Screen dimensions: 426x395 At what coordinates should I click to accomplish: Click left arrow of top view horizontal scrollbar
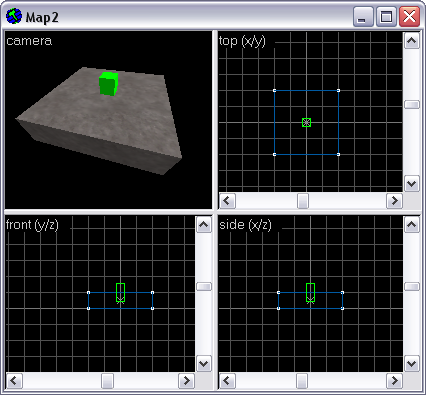click(227, 201)
